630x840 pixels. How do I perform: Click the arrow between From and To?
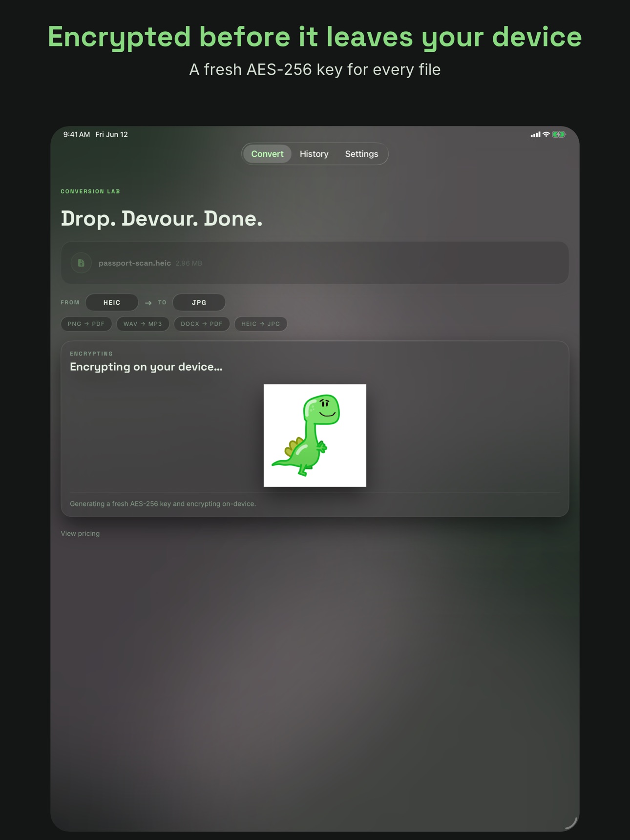click(148, 303)
